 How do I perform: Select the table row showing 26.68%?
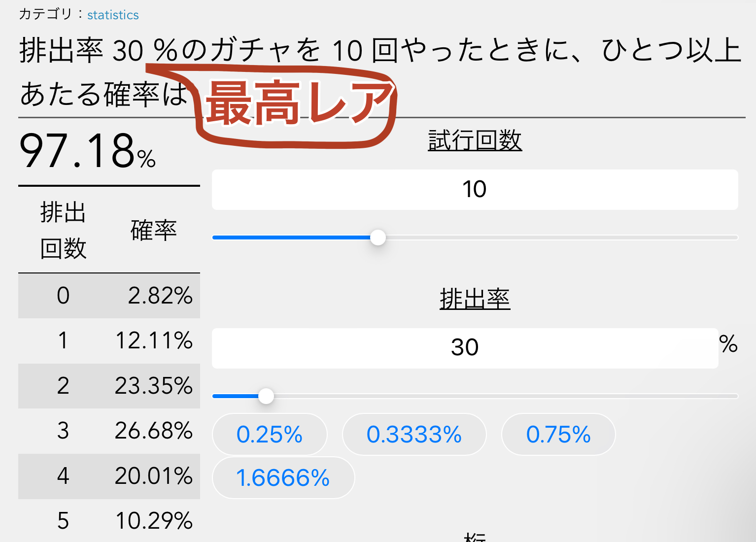click(x=109, y=431)
